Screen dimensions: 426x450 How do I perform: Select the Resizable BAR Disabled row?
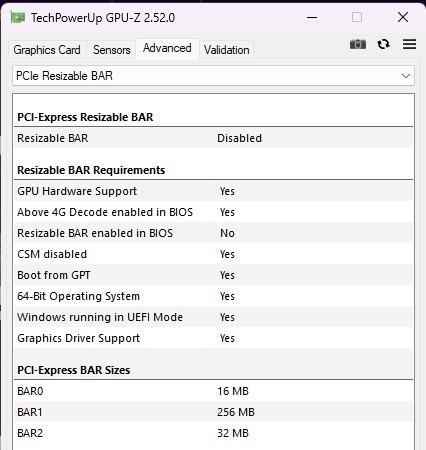click(213, 138)
